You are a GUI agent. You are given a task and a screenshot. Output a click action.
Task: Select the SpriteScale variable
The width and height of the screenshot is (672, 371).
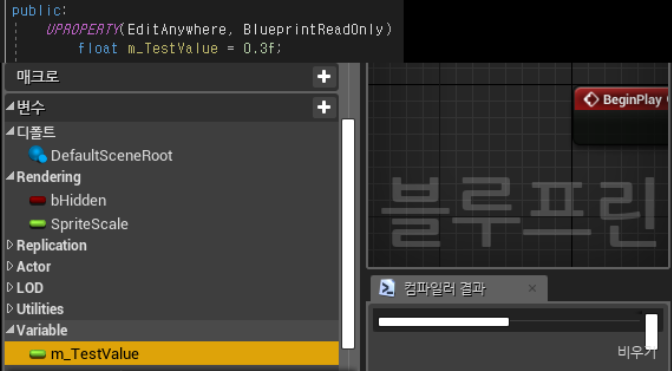pos(89,224)
